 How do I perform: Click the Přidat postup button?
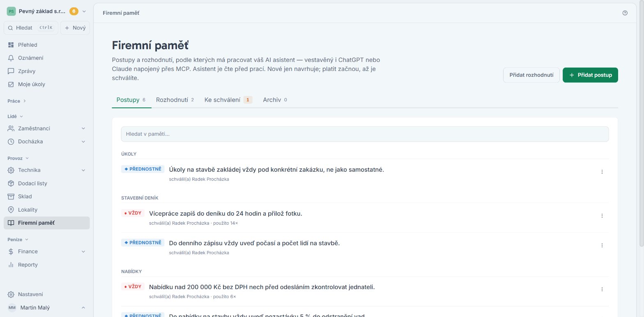[590, 75]
